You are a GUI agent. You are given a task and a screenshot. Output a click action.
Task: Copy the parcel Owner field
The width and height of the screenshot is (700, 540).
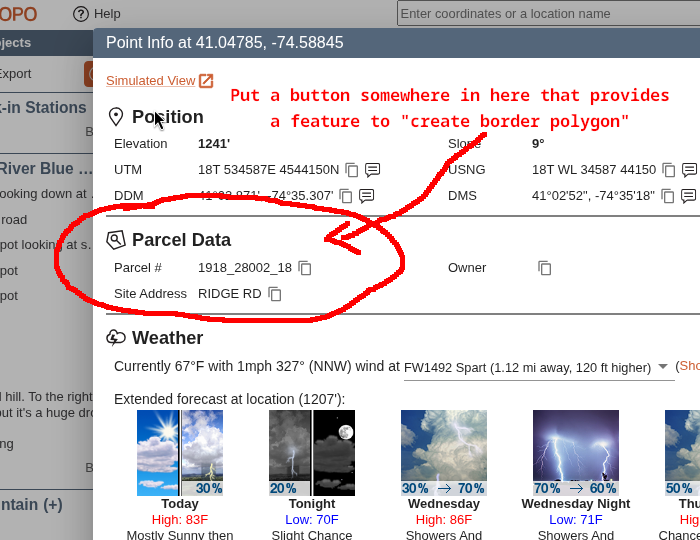click(545, 268)
